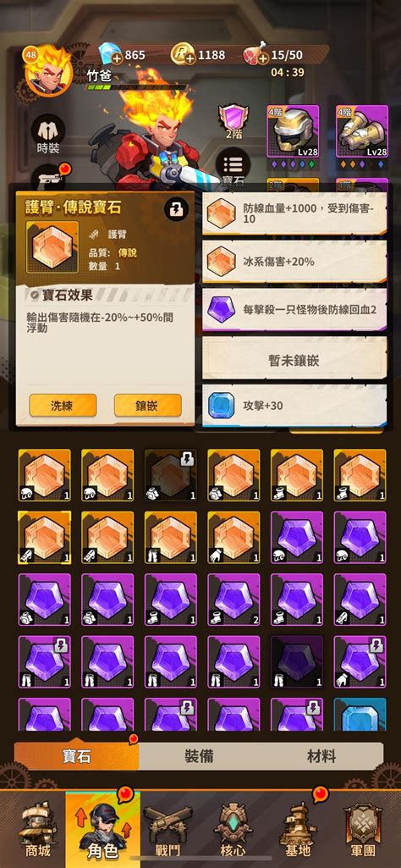Select the purple gem with quantity 2

pos(233,600)
